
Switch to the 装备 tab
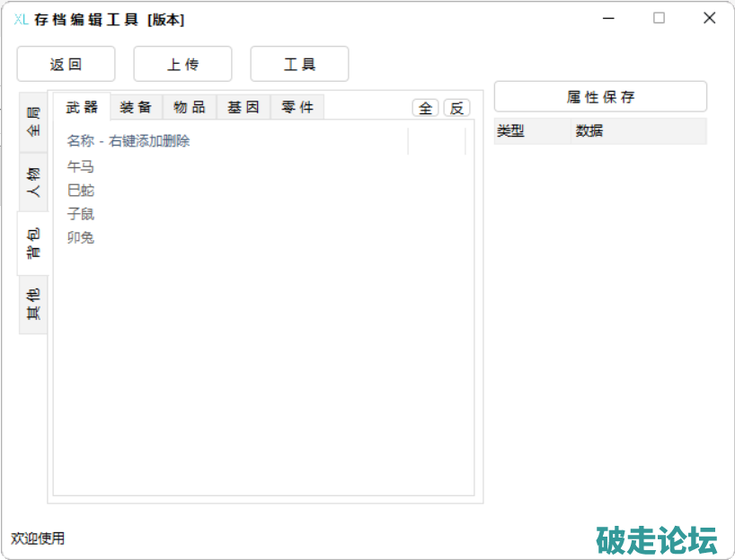(x=136, y=107)
